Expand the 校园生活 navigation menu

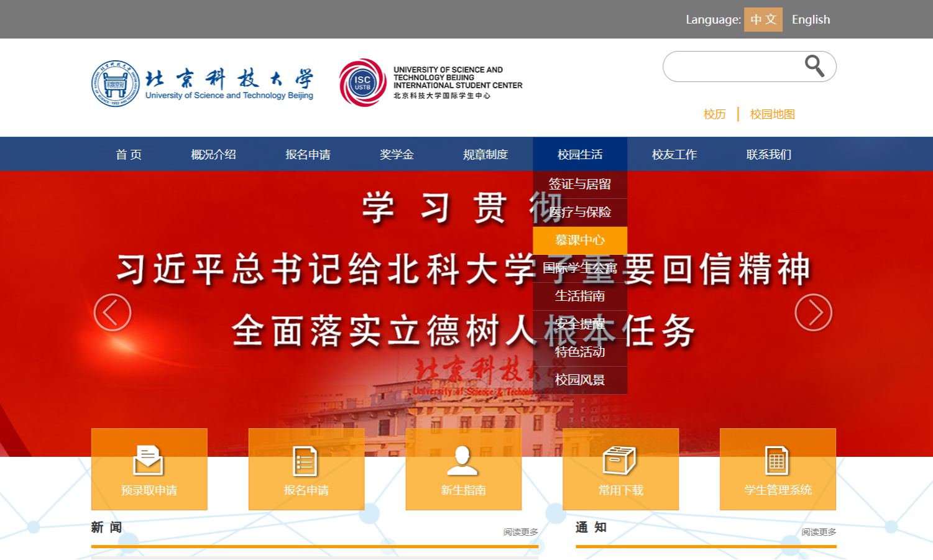(580, 154)
